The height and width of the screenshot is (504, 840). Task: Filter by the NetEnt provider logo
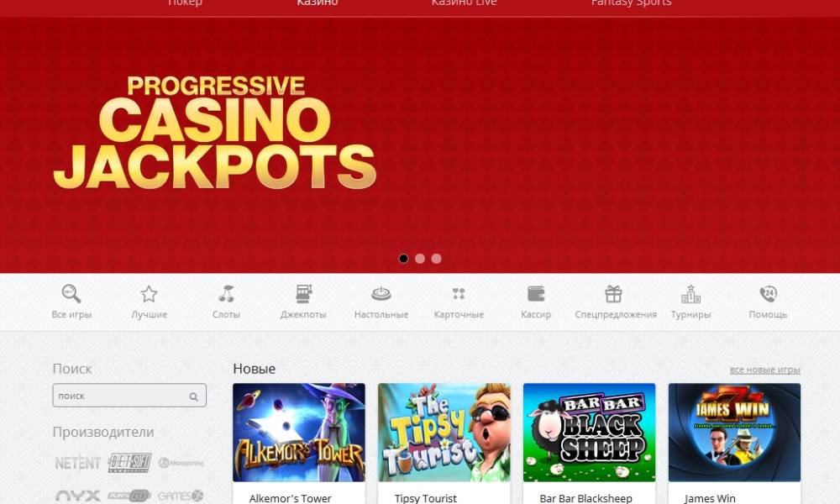pos(77,464)
